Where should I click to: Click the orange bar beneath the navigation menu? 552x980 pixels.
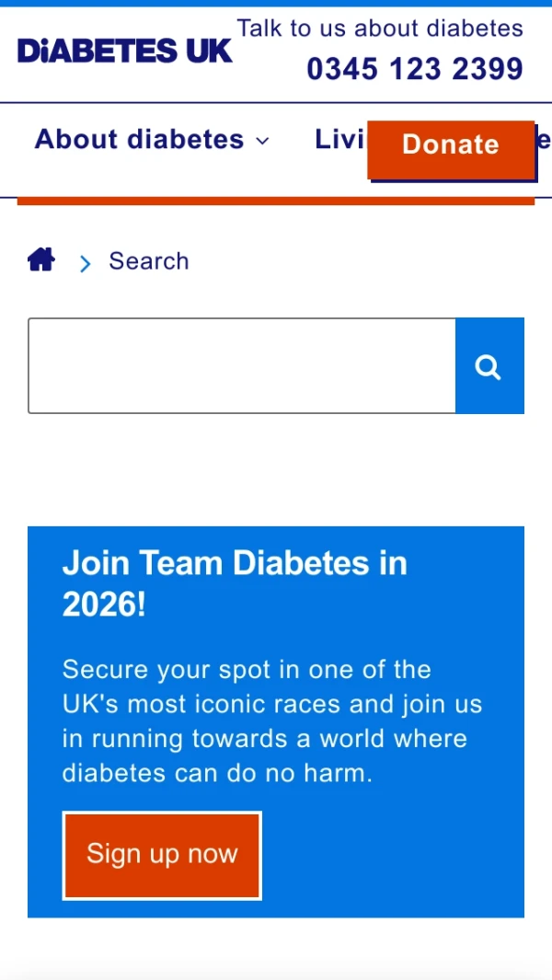coord(276,201)
